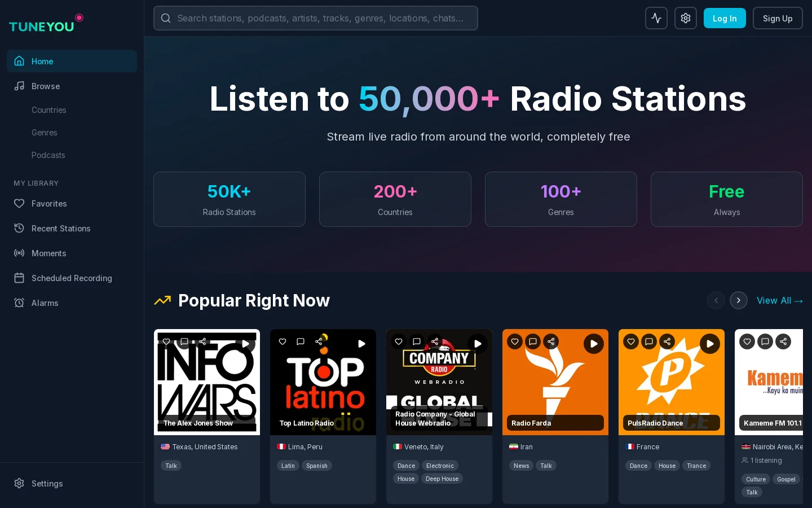Image resolution: width=812 pixels, height=508 pixels.
Task: Play The Alex Jones Show
Action: 245,344
